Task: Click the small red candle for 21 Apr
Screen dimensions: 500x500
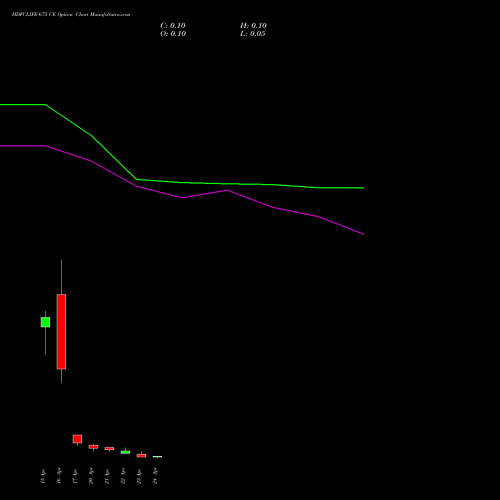Action: [109, 448]
